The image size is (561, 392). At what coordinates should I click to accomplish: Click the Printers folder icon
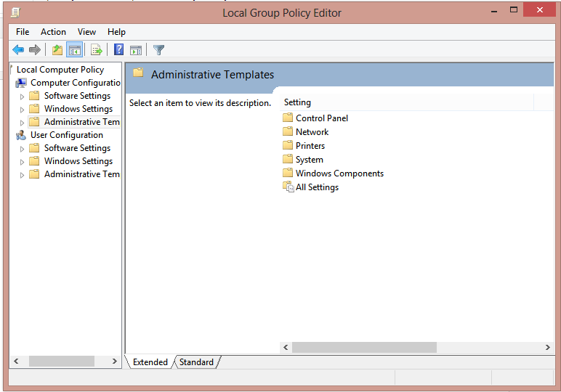[x=288, y=145]
